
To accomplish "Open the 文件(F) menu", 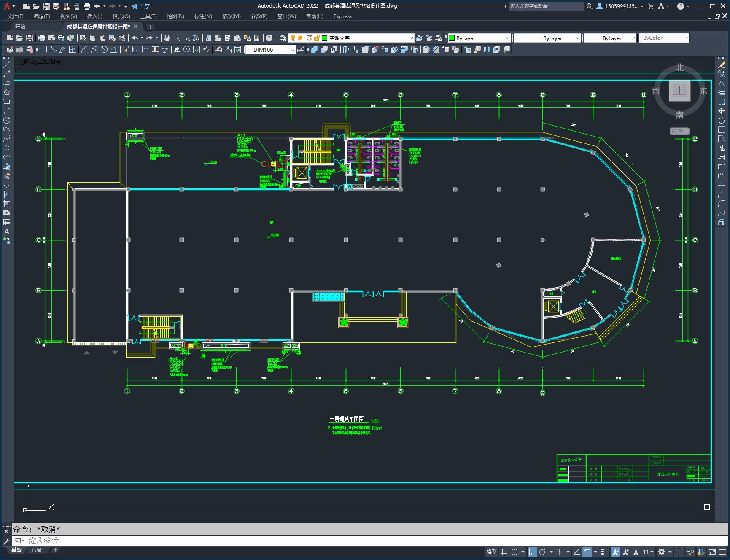I will [x=16, y=16].
